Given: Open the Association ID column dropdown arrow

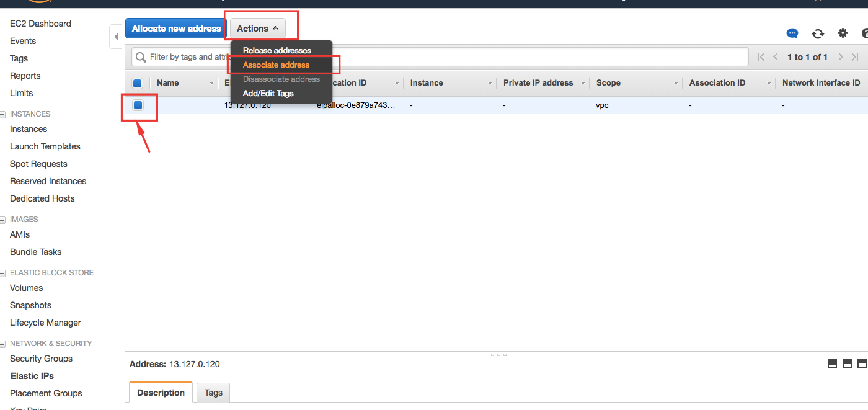Looking at the screenshot, I should [769, 83].
